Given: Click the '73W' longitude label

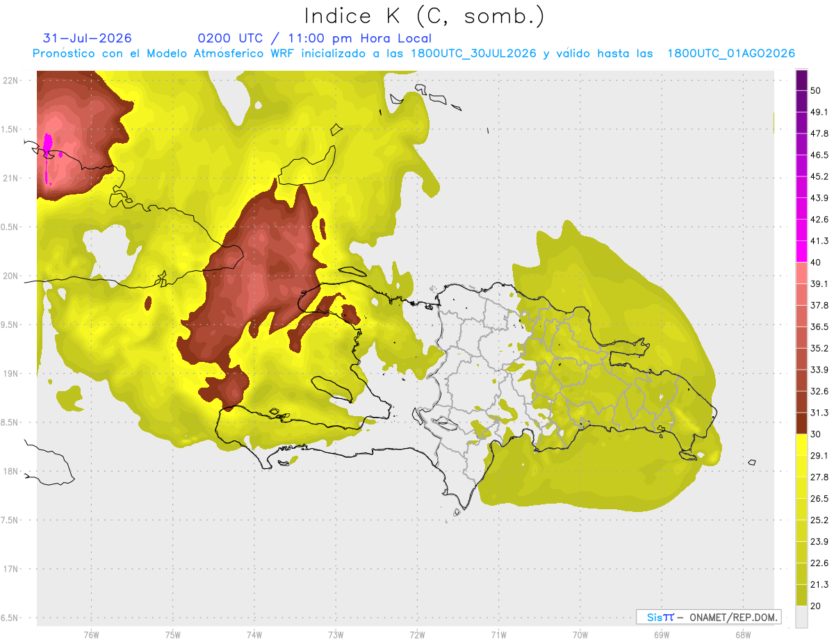Looking at the screenshot, I should coord(336,635).
